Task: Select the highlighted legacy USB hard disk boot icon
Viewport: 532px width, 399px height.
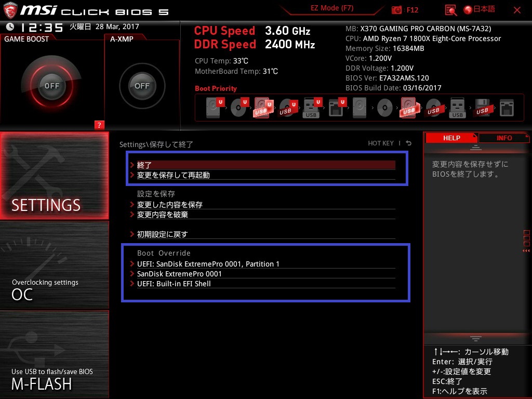Action: pos(409,108)
